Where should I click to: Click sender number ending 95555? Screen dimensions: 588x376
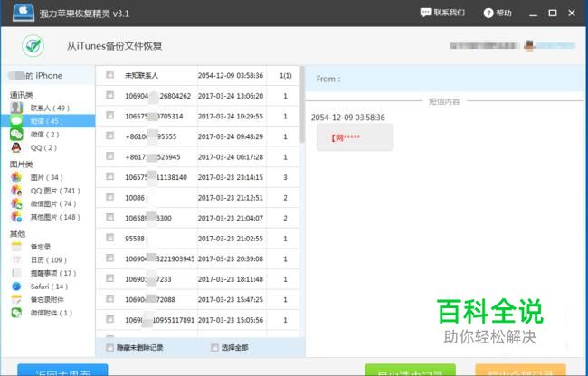point(151,136)
